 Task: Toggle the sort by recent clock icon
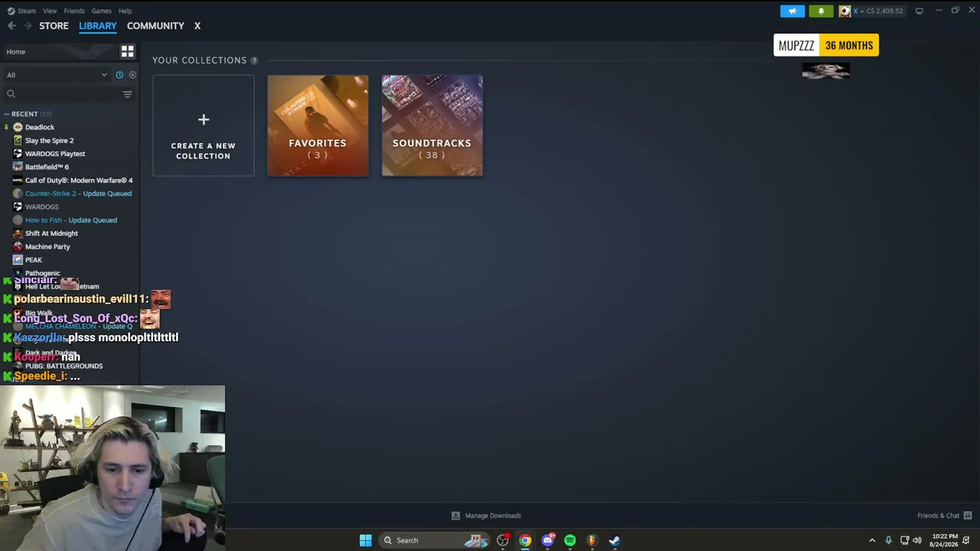point(119,75)
